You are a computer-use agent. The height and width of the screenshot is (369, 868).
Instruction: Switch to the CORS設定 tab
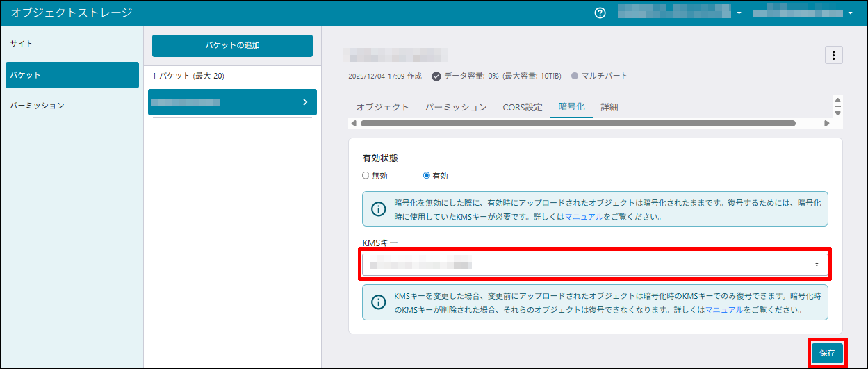pos(523,107)
